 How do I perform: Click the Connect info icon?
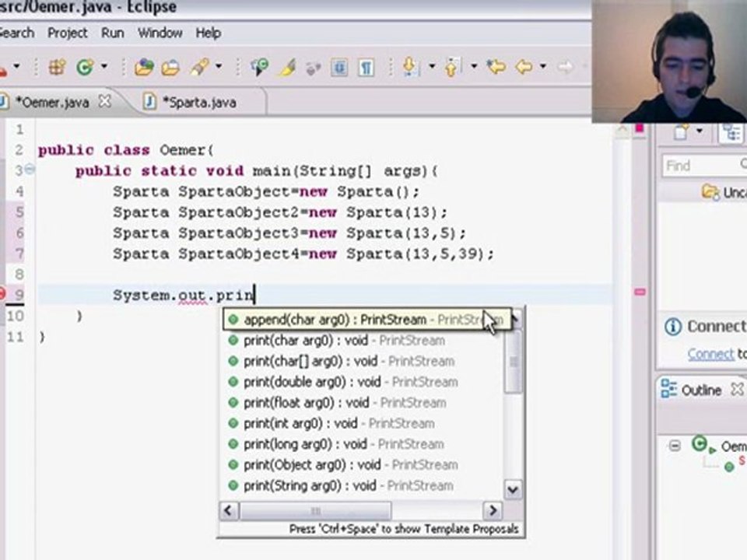(x=672, y=327)
